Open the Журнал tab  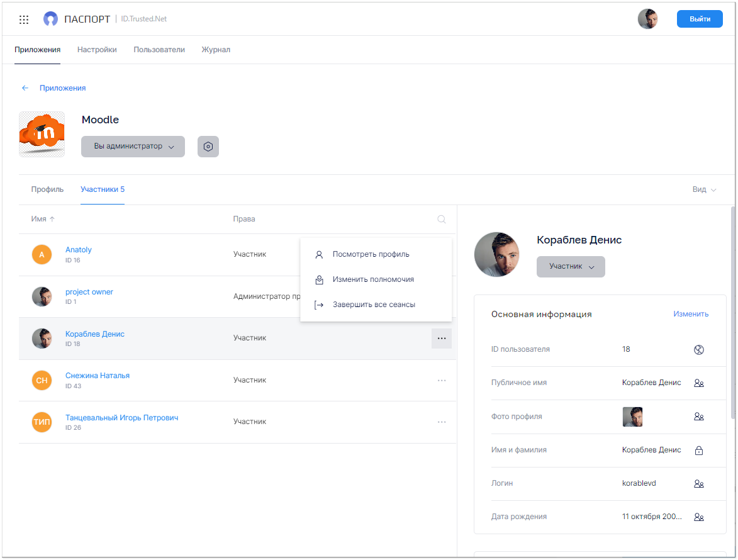click(216, 50)
